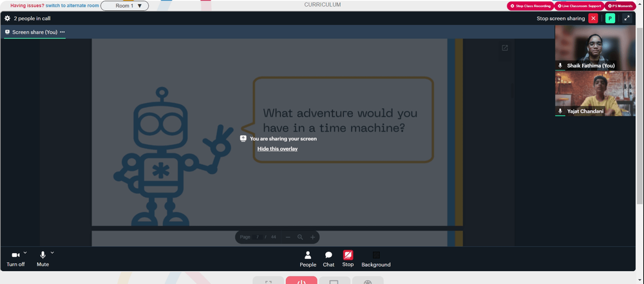Open Screen share tab options ellipsis

tap(62, 32)
